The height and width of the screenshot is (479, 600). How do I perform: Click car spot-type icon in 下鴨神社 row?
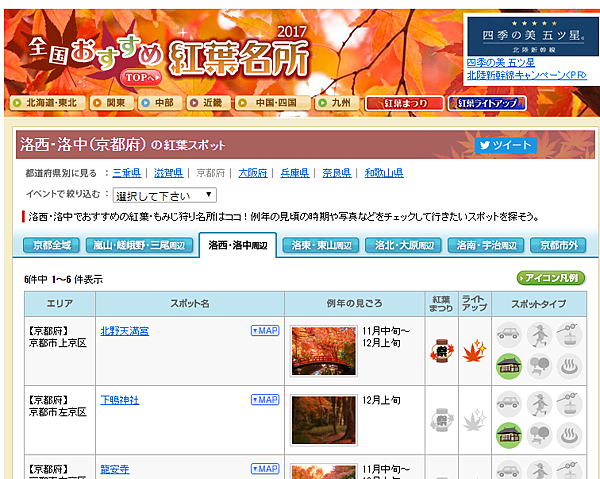pyautogui.click(x=509, y=404)
